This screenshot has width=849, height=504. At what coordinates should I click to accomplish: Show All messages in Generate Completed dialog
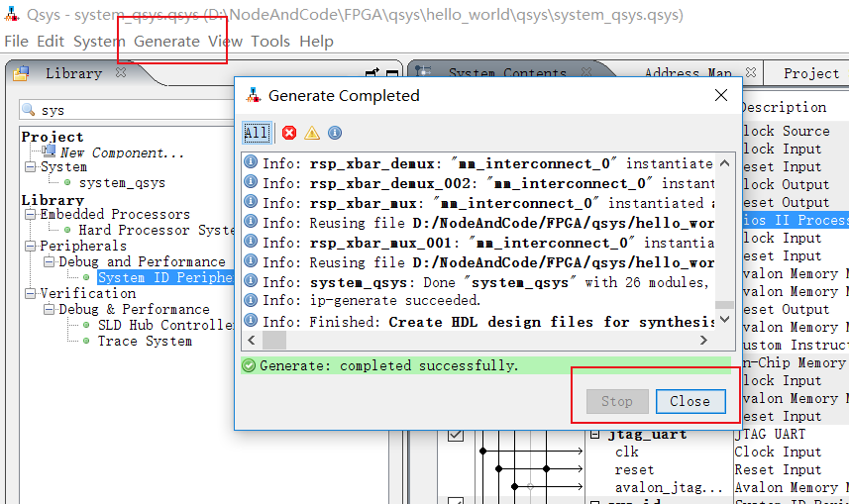[x=257, y=133]
